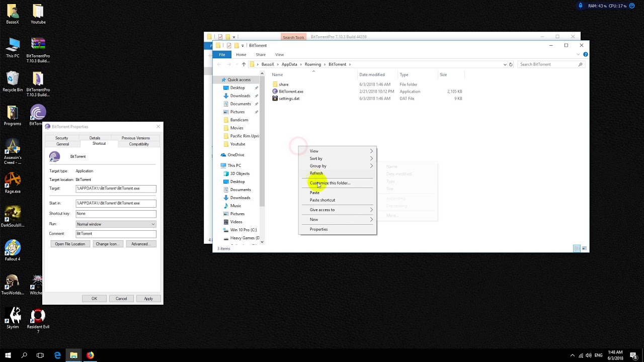Open the General properties tab
The height and width of the screenshot is (362, 644).
[x=62, y=144]
